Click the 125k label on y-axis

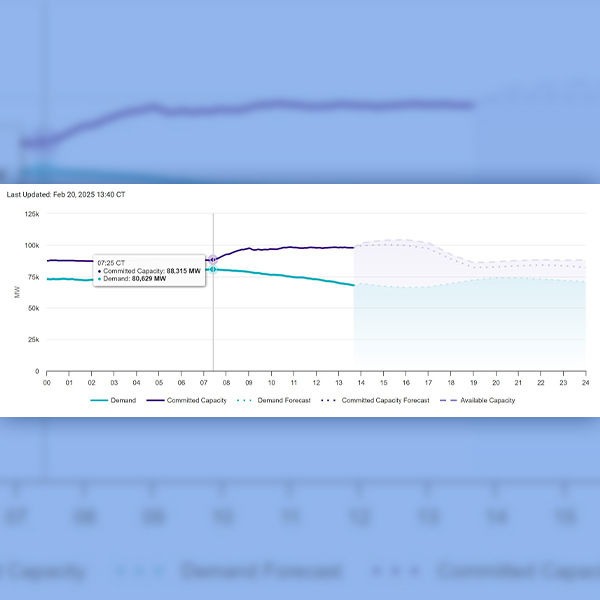(32, 214)
